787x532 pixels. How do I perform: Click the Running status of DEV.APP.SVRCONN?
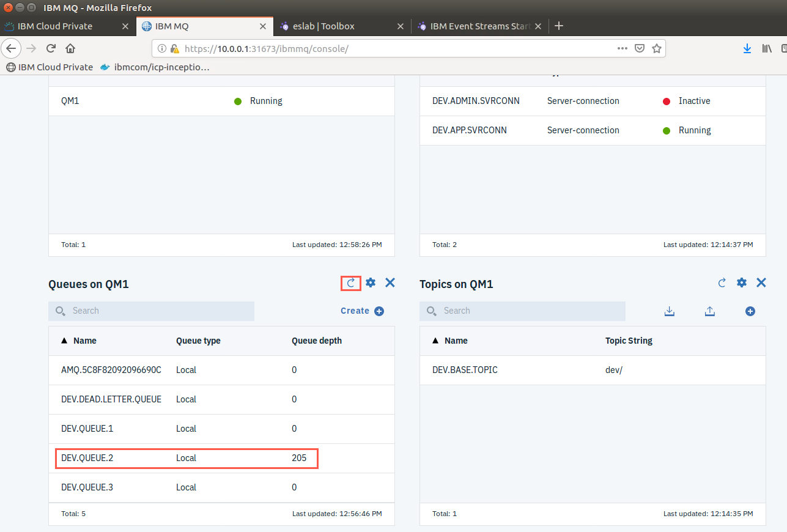[695, 130]
